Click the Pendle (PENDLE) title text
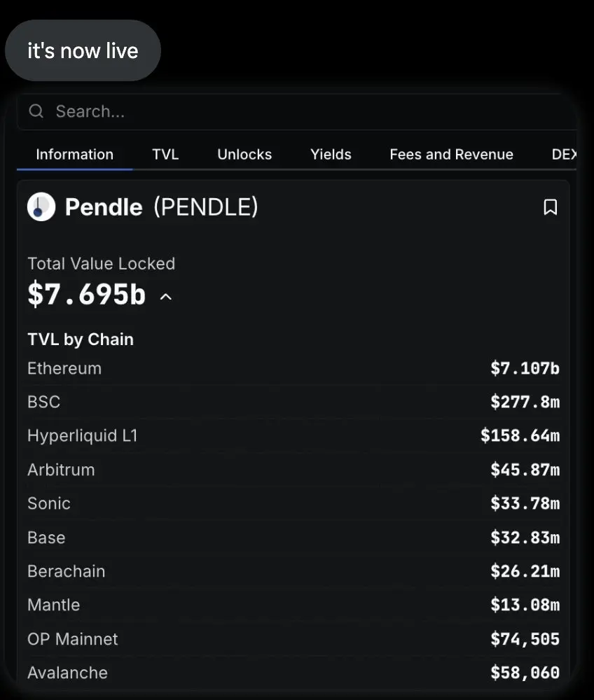The height and width of the screenshot is (700, 594). (x=162, y=207)
